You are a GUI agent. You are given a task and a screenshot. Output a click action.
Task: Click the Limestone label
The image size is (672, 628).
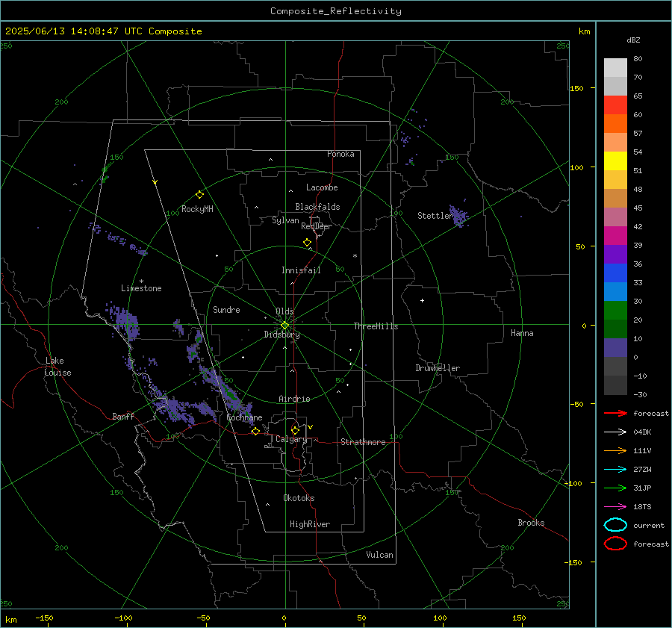click(141, 288)
